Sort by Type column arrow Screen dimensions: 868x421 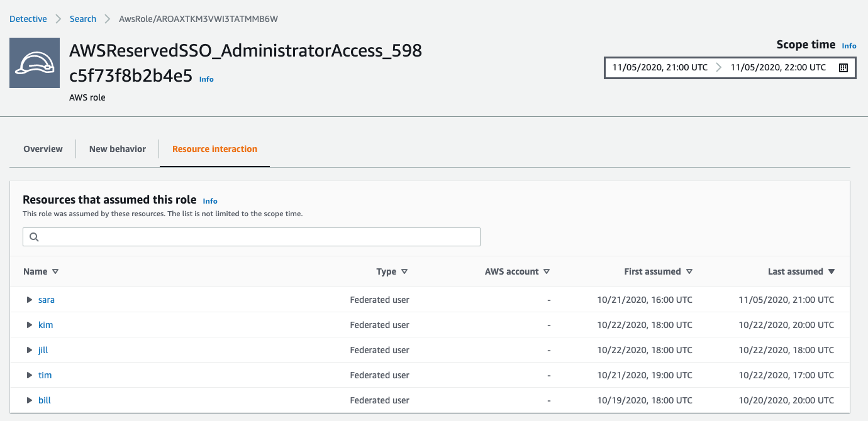[404, 271]
